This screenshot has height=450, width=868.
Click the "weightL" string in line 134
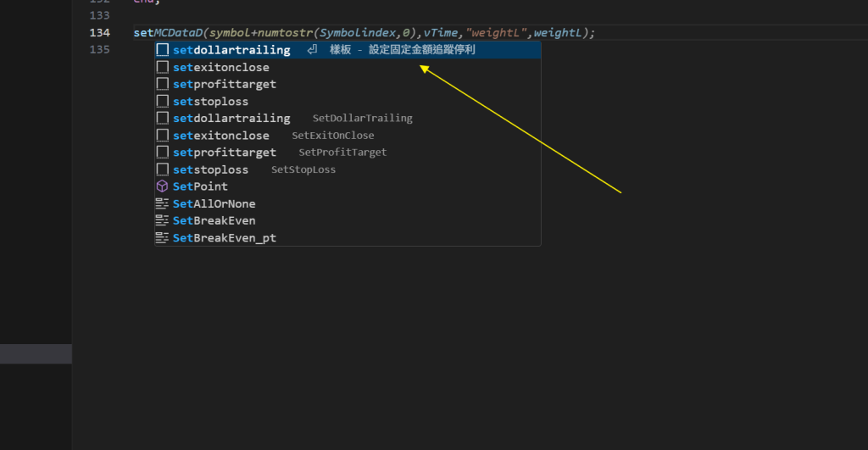tap(500, 32)
